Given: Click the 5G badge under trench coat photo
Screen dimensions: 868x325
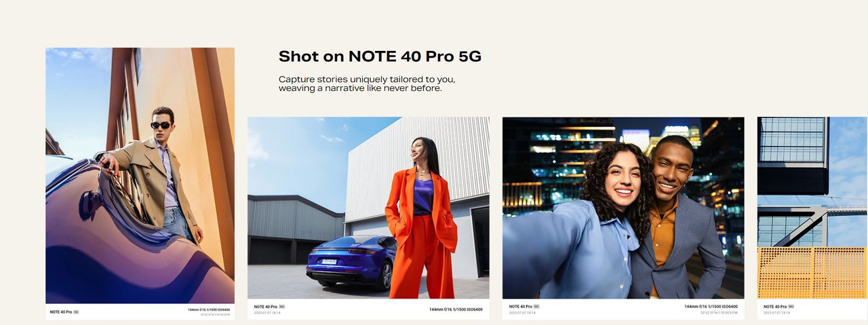Looking at the screenshot, I should point(76,312).
